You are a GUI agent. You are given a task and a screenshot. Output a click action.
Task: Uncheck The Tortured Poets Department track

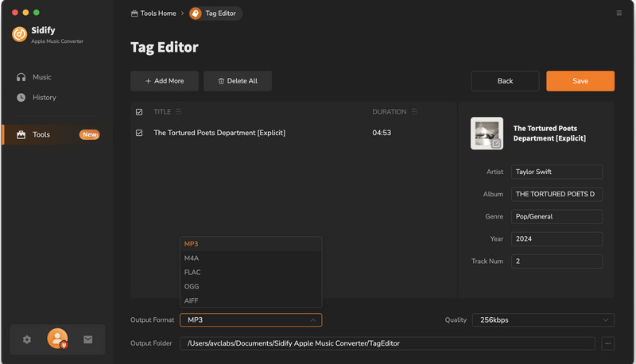coord(139,133)
